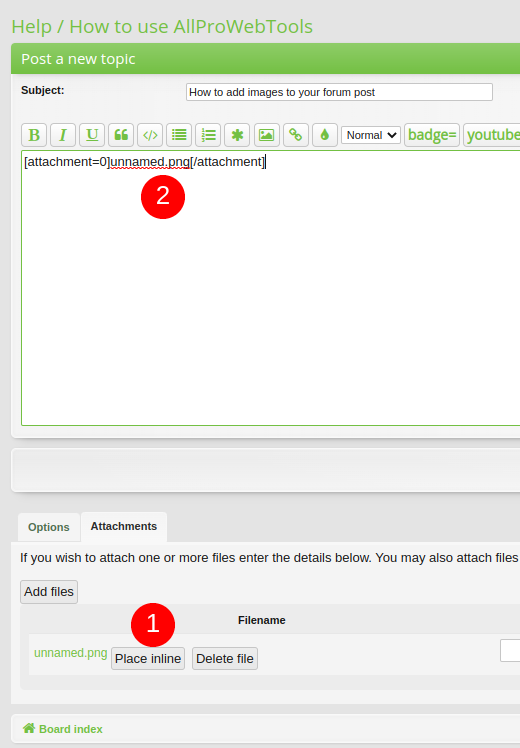Insert a quote block
520x748 pixels.
pos(121,135)
